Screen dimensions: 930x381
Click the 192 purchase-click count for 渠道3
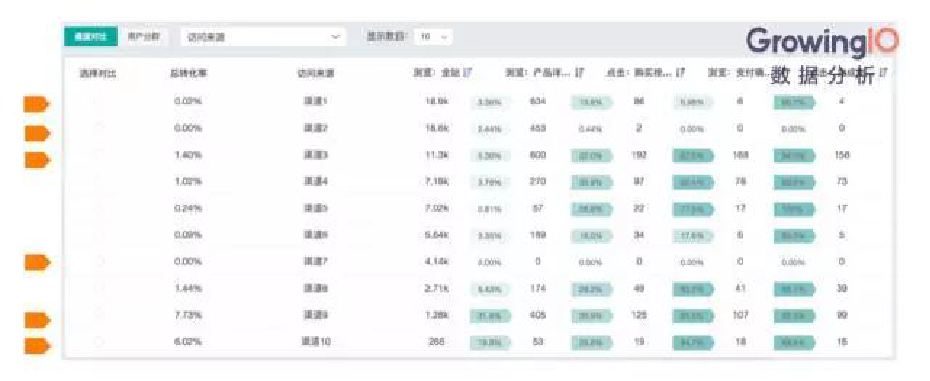(639, 155)
